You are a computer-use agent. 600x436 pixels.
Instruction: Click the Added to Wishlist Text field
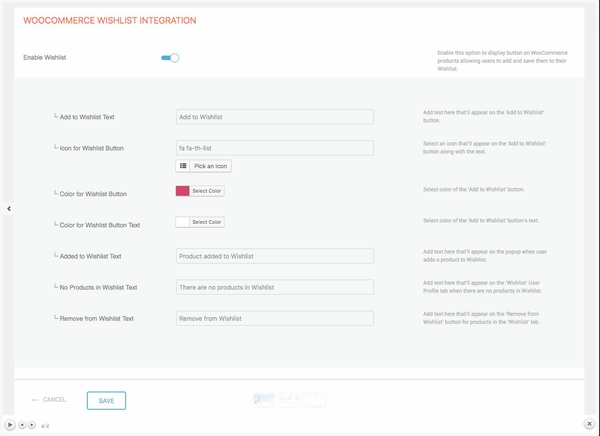coord(274,256)
